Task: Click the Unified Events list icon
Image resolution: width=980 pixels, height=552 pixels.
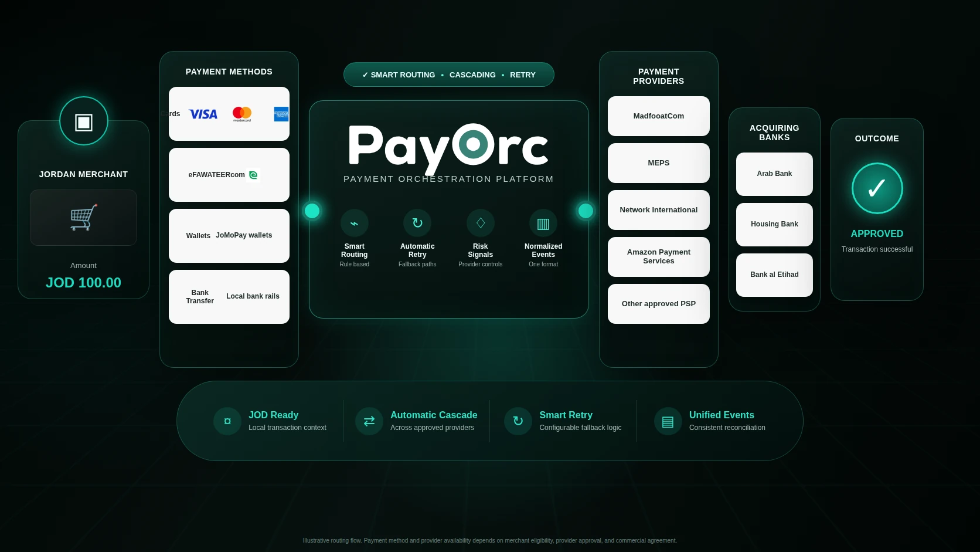Action: click(668, 421)
